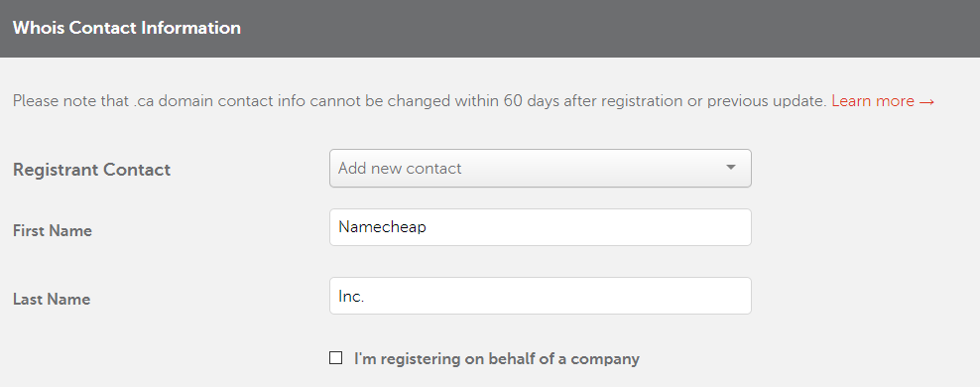
Task: Click the 'Namecheap' text in First Name
Action: [x=382, y=227]
